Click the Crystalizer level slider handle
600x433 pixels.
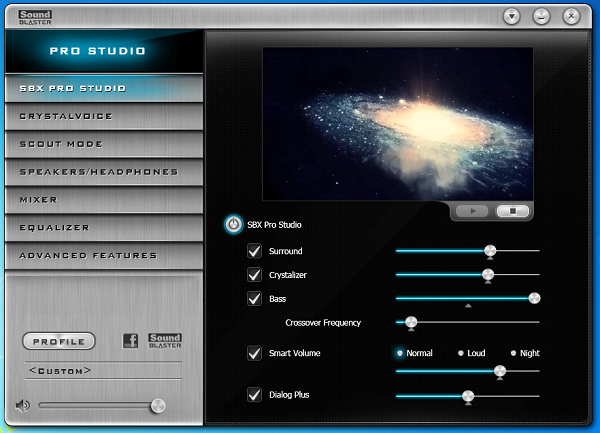[488, 274]
